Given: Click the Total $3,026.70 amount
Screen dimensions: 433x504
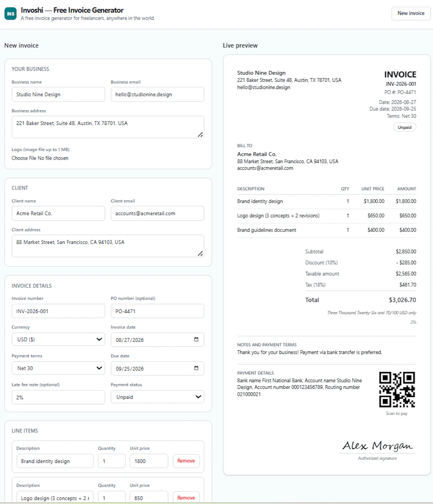Looking at the screenshot, I should click(402, 300).
